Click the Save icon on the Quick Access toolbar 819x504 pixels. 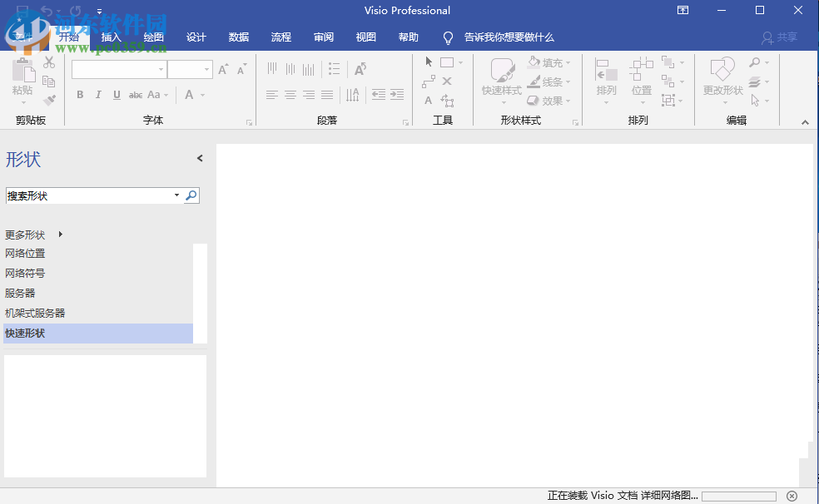coord(22,10)
